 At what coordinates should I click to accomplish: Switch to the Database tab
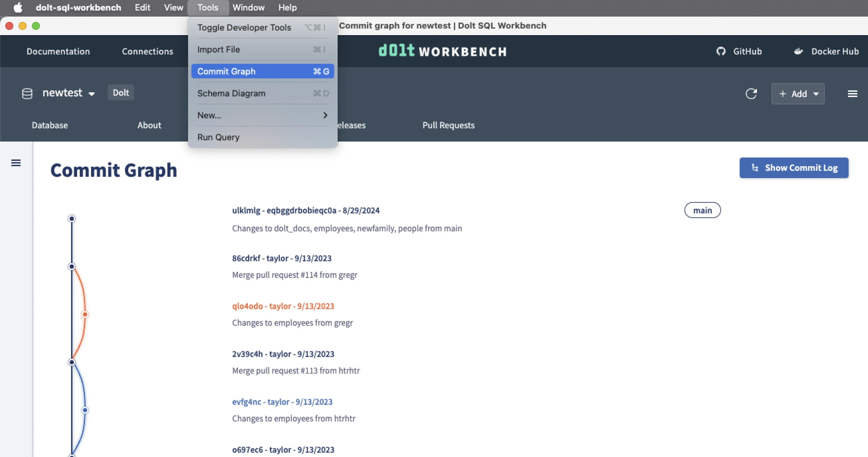tap(50, 125)
